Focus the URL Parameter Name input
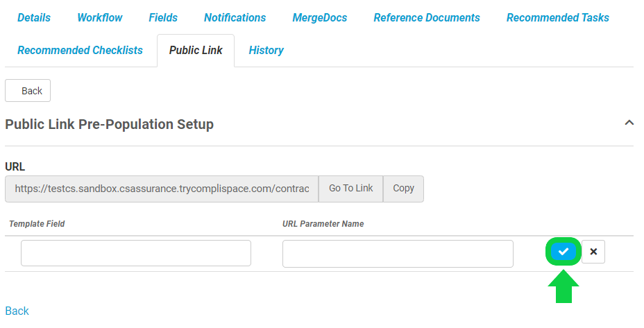This screenshot has height=328, width=644. [x=398, y=253]
